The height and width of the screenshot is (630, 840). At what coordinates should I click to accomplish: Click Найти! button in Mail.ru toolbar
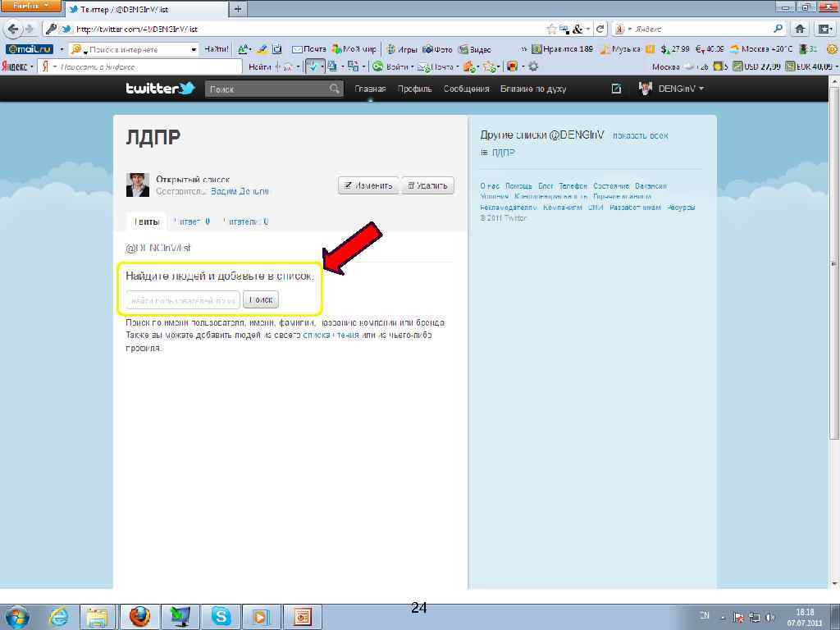click(x=217, y=49)
